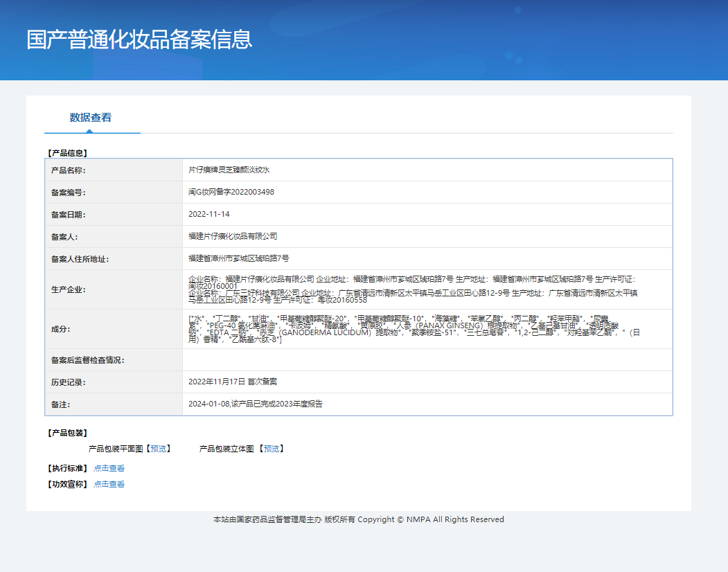Click the product name 片仔癀牌灵芝臻颜淡纹水
This screenshot has height=572, width=728.
[x=234, y=170]
